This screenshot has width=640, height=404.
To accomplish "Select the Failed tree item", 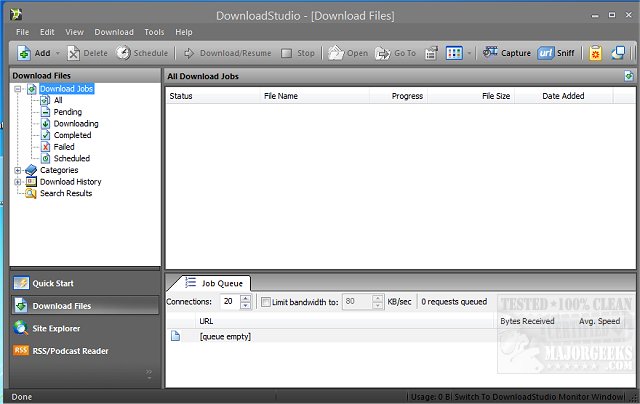I will tap(64, 147).
